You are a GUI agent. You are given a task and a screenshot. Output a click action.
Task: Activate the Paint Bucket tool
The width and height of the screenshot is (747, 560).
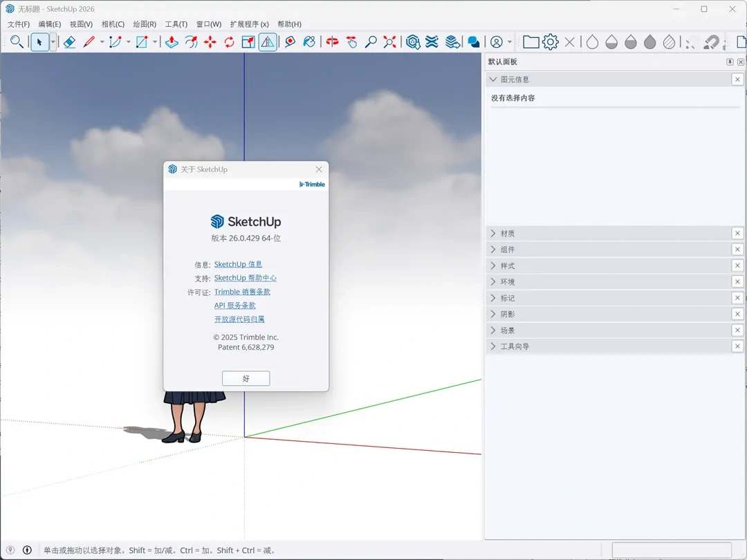(309, 42)
